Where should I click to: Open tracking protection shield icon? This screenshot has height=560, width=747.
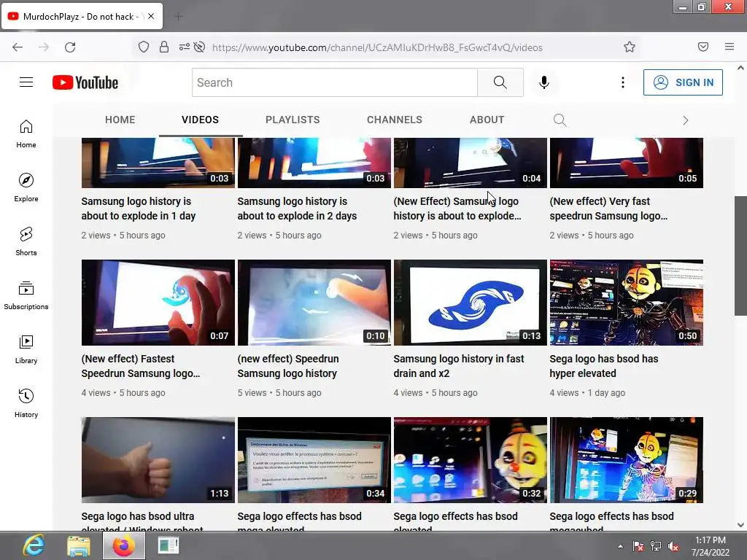click(144, 47)
